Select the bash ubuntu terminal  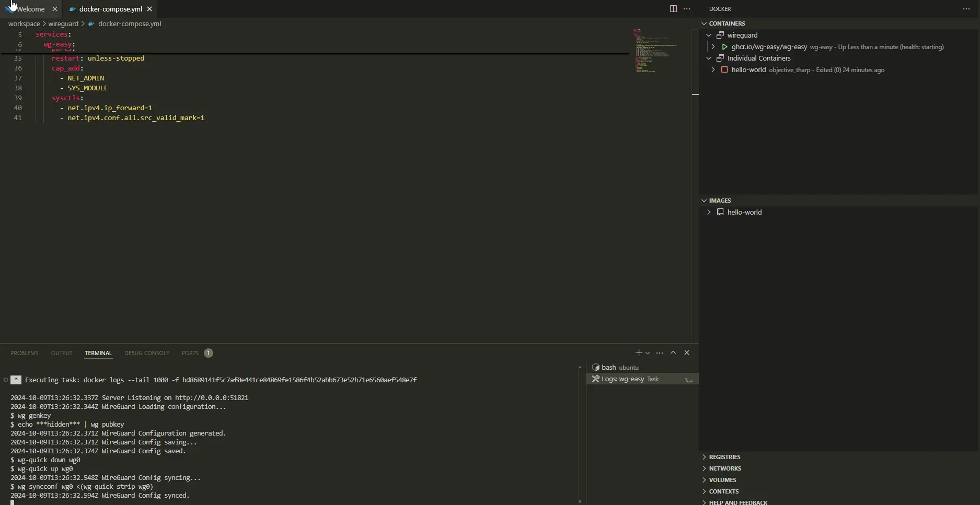point(642,367)
